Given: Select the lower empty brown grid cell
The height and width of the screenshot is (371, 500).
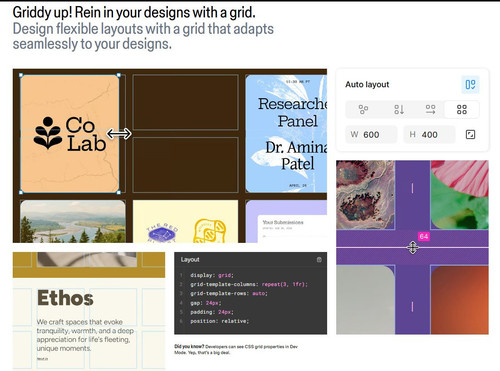Looking at the screenshot, I should point(186,165).
